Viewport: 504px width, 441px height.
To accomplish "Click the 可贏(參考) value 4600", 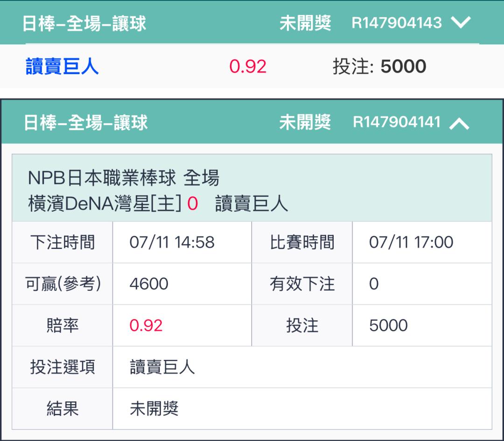I will (x=149, y=284).
